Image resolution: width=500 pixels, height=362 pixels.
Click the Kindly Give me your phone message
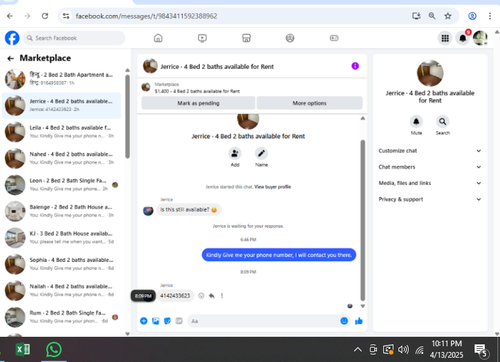click(x=279, y=255)
